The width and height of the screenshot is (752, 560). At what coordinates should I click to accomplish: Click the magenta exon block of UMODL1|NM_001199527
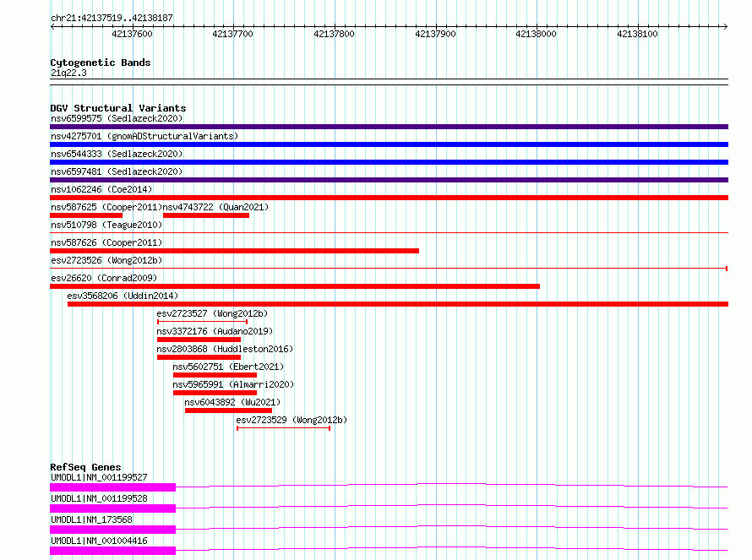coord(112,487)
